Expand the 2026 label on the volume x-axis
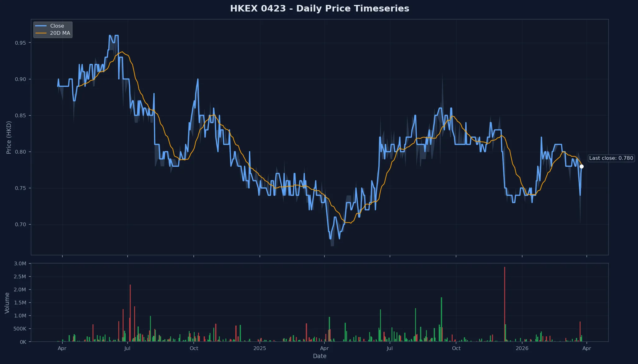 (523, 348)
